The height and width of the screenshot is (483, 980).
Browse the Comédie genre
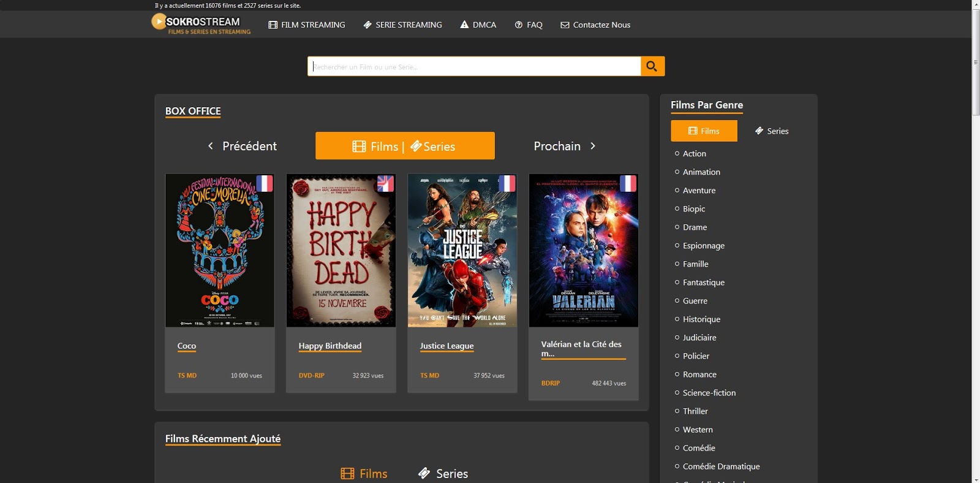tap(699, 447)
